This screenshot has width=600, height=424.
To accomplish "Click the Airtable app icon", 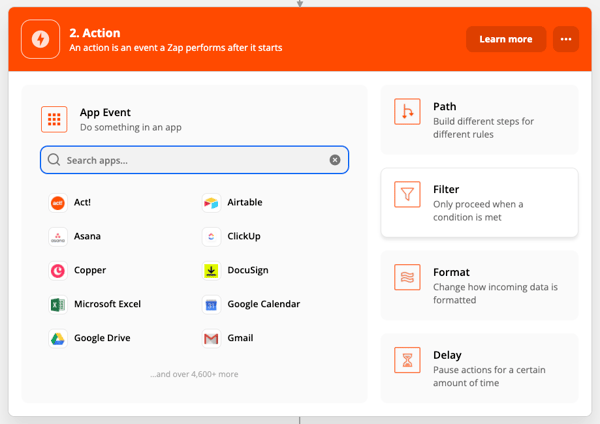I will [x=211, y=203].
